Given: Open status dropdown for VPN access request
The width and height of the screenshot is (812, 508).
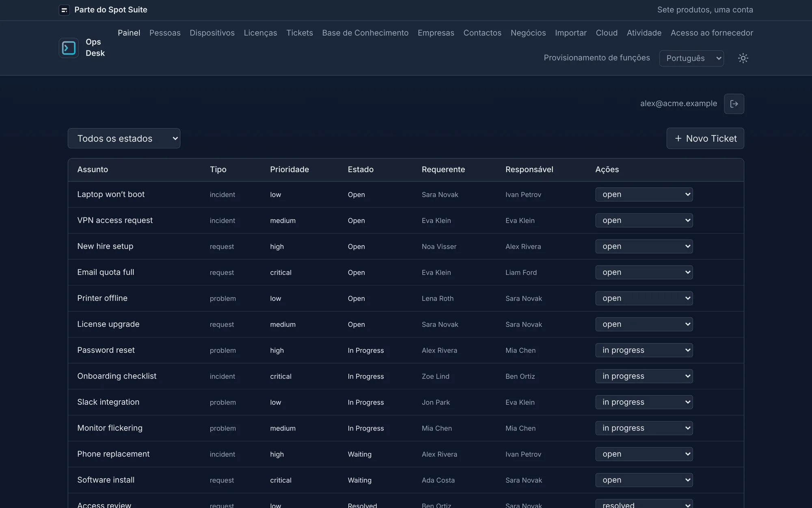Looking at the screenshot, I should click(x=644, y=220).
